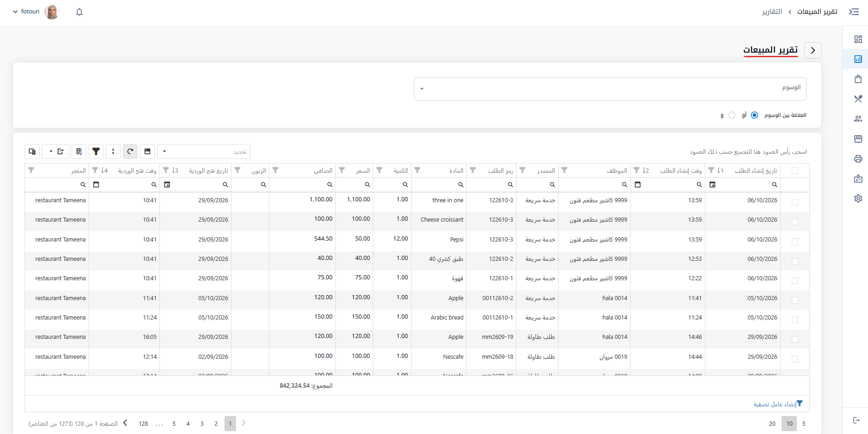Screen dimensions: 868x434
Task: Click the logout icon in sidebar
Action: click(x=856, y=420)
